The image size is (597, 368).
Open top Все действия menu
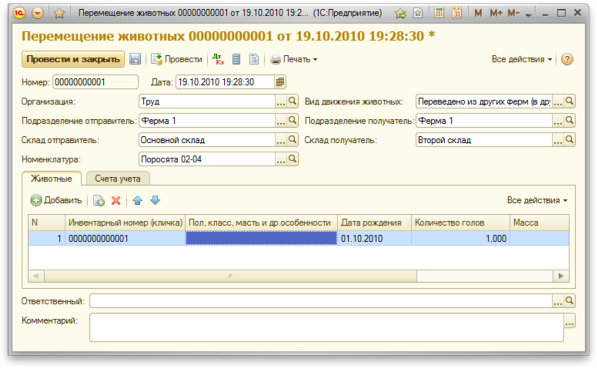(x=522, y=59)
